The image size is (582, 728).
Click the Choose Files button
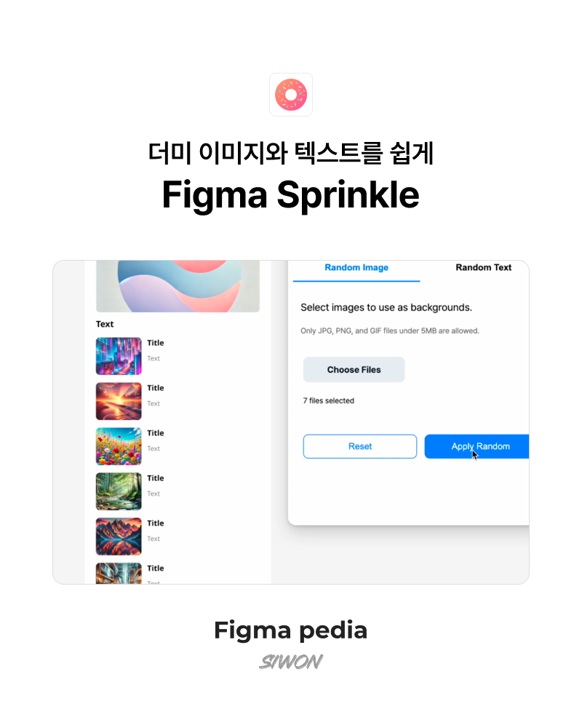point(354,370)
